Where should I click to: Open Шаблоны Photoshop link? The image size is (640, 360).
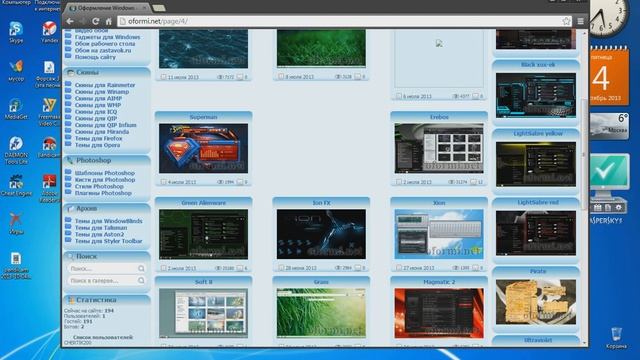pyautogui.click(x=105, y=173)
